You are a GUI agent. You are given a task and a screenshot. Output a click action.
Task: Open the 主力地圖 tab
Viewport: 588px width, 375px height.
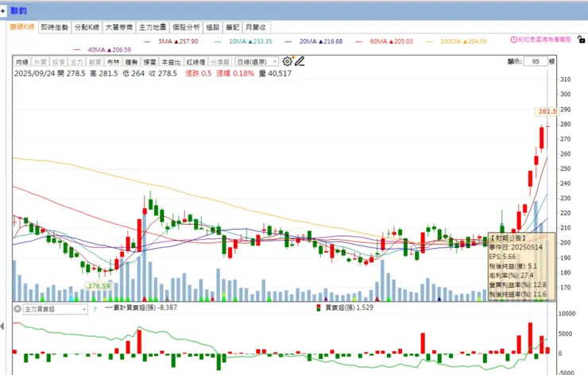pos(153,27)
